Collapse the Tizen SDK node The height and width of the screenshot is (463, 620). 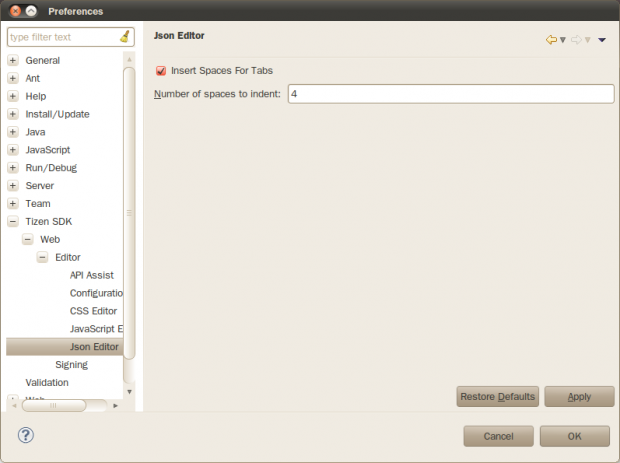pos(13,222)
